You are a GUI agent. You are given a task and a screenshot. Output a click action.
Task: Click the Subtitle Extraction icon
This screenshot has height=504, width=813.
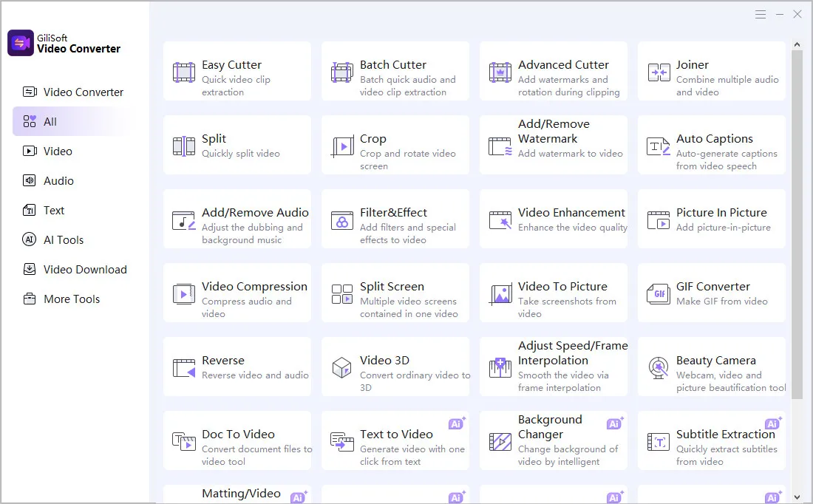(x=659, y=442)
